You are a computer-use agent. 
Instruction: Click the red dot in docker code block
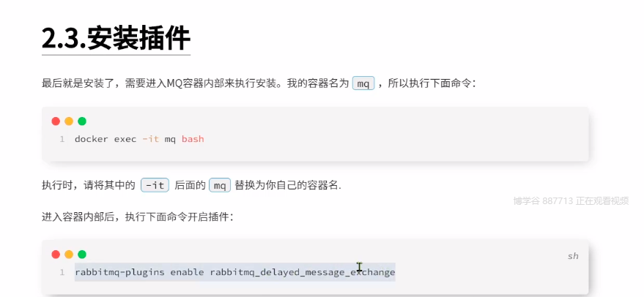(x=56, y=121)
